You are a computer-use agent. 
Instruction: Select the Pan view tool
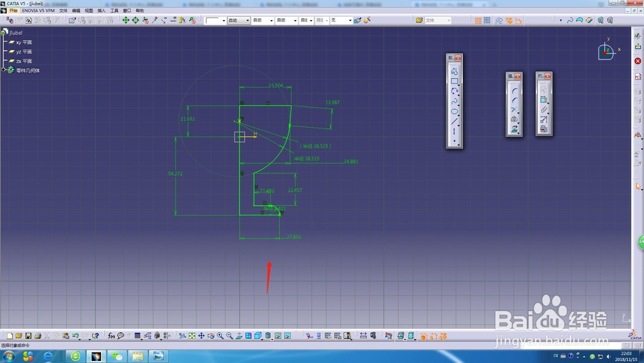coord(201,336)
